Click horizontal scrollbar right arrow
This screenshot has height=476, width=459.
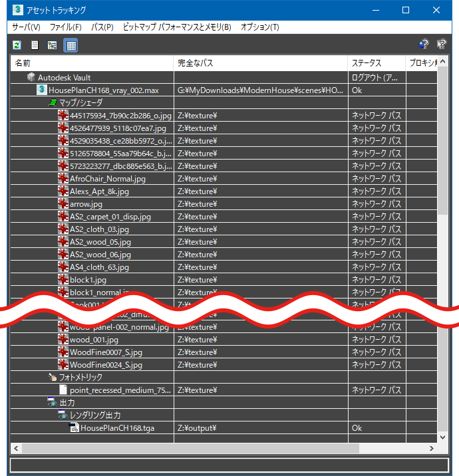pos(432,448)
